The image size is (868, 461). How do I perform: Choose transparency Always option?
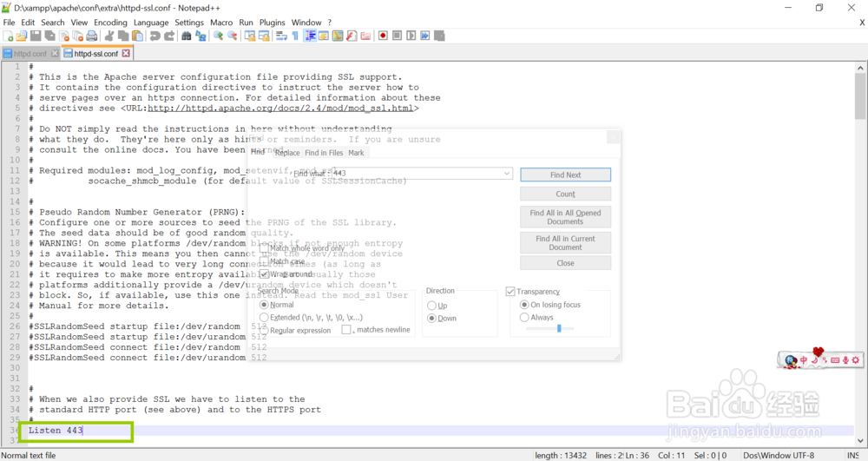point(524,318)
